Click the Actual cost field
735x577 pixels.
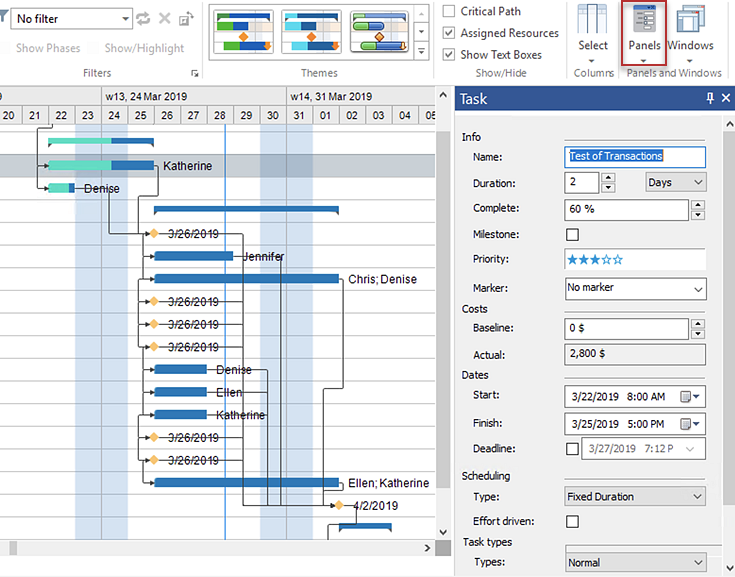coord(635,354)
